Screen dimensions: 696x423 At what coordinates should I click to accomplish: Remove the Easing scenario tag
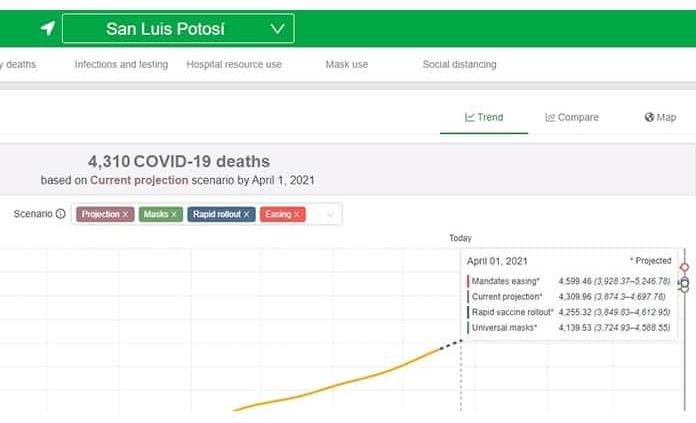[297, 214]
